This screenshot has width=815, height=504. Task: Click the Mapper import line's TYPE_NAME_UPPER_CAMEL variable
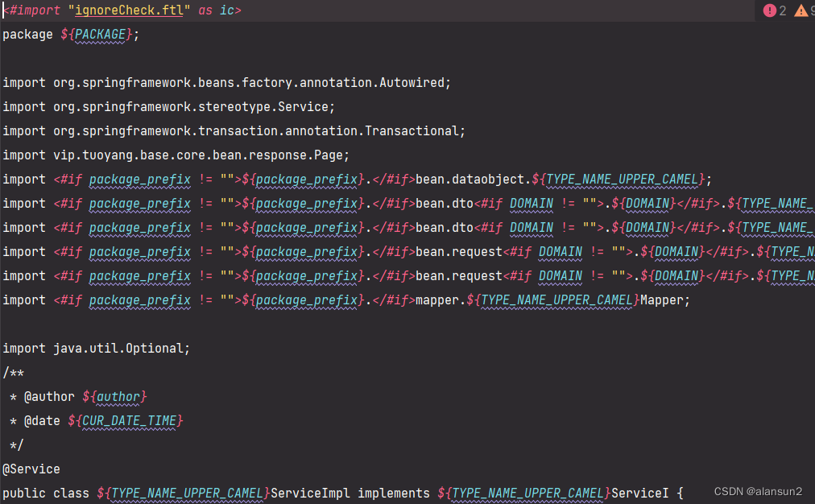[556, 300]
